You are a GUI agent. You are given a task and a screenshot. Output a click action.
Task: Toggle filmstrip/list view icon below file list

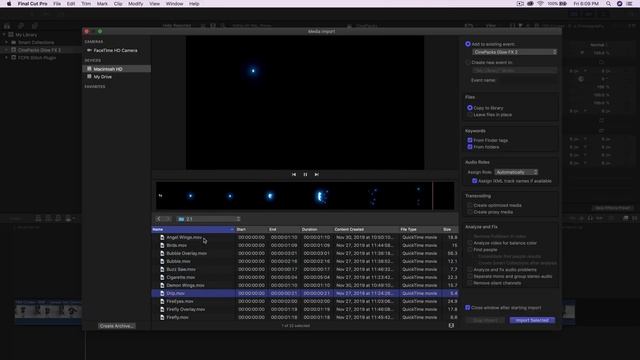451,325
